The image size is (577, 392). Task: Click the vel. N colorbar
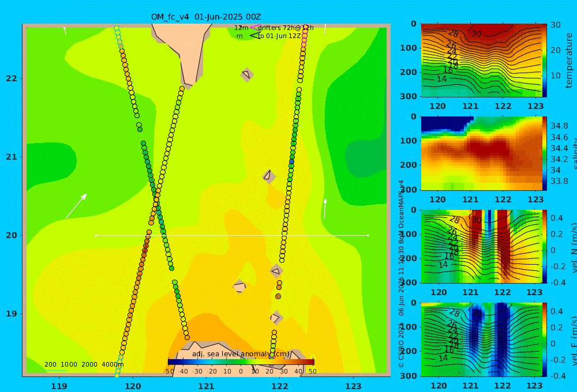545,246
